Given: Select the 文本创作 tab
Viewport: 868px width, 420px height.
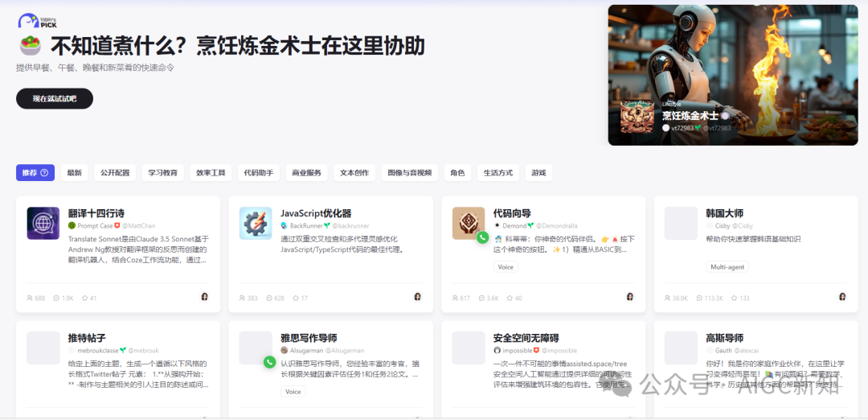Looking at the screenshot, I should (x=355, y=173).
